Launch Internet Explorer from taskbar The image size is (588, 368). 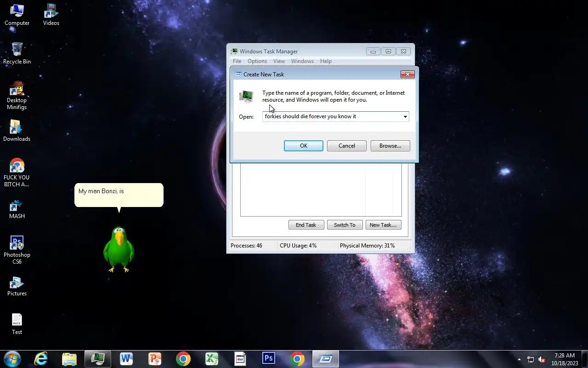pyautogui.click(x=41, y=359)
